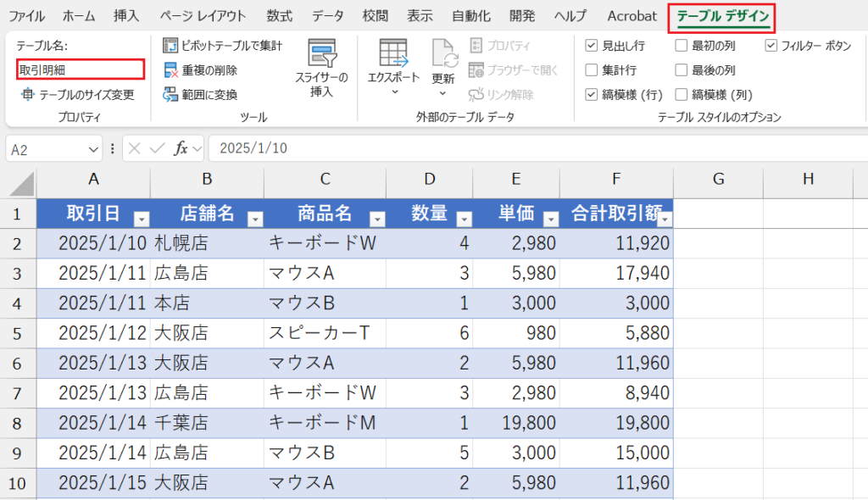868x500 pixels.
Task: Insert a slicer with スライサーの挿入
Action: pos(322,68)
